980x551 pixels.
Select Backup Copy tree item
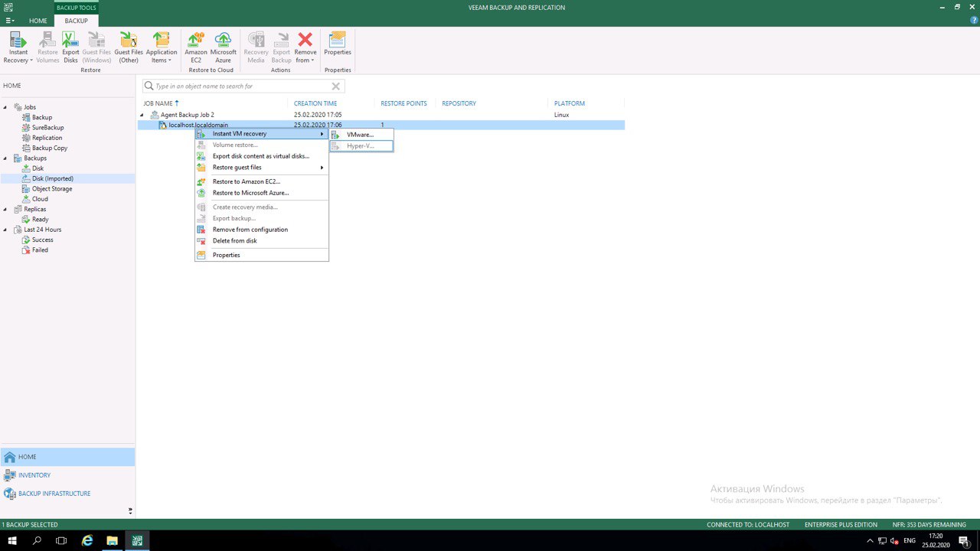click(x=50, y=148)
